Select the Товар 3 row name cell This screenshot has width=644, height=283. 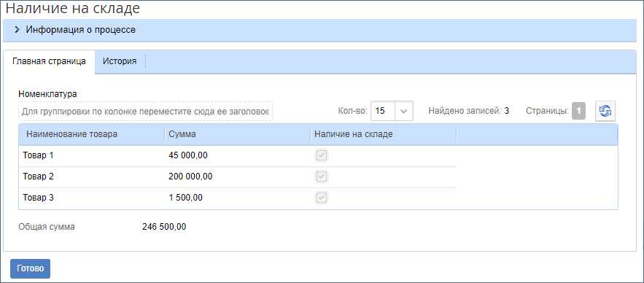click(92, 198)
